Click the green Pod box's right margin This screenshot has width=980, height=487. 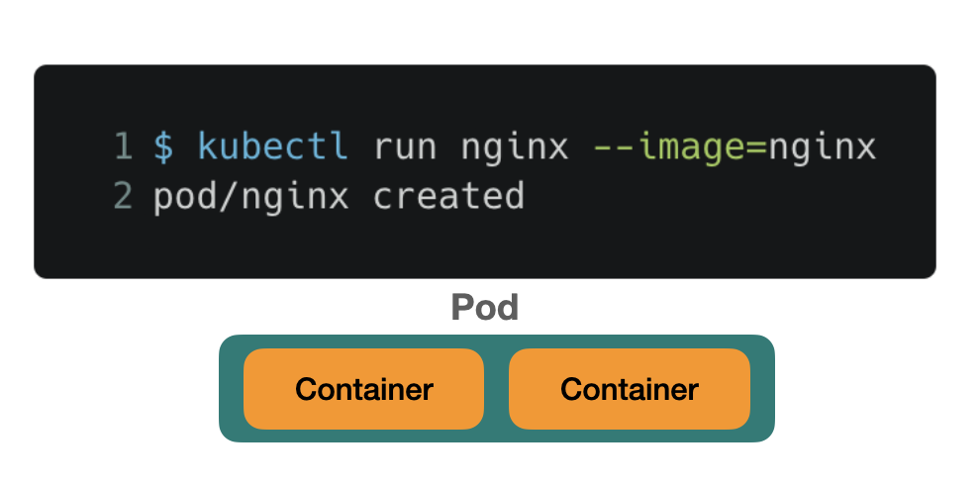click(762, 389)
